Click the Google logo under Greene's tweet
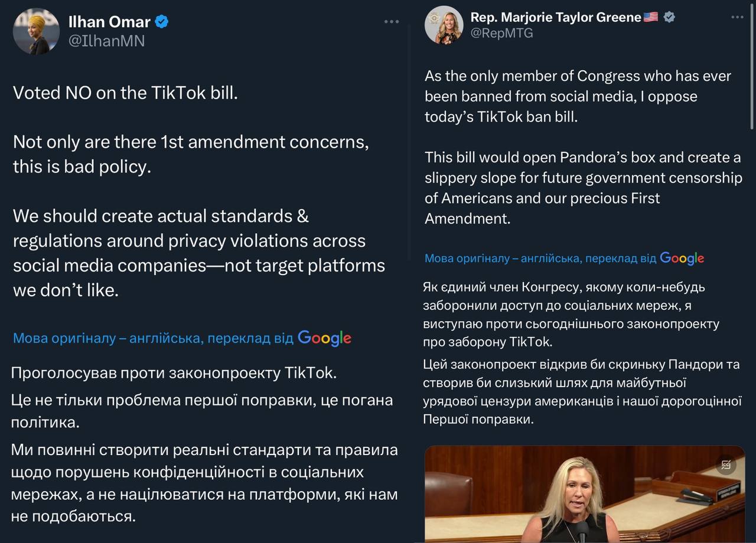Viewport: 756px width, 543px height. point(682,258)
